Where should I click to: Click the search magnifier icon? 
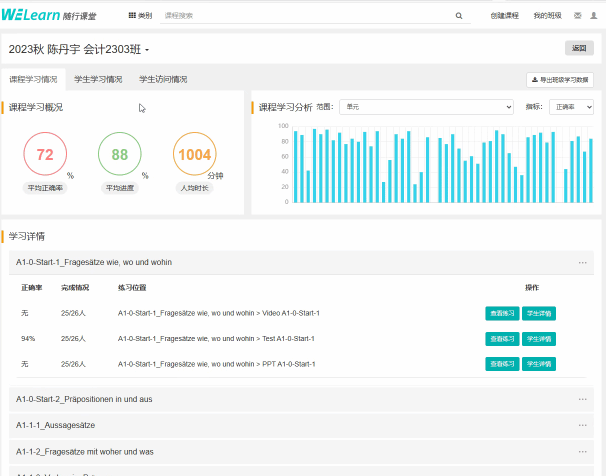point(459,16)
